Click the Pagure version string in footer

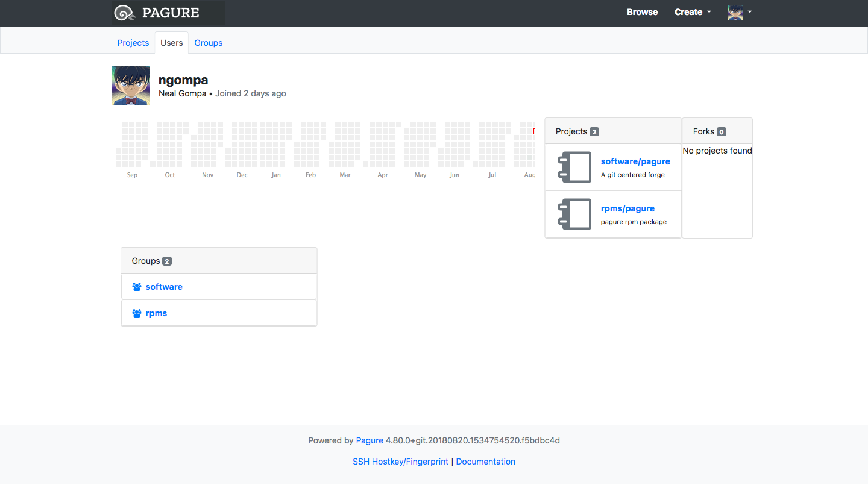coord(473,440)
